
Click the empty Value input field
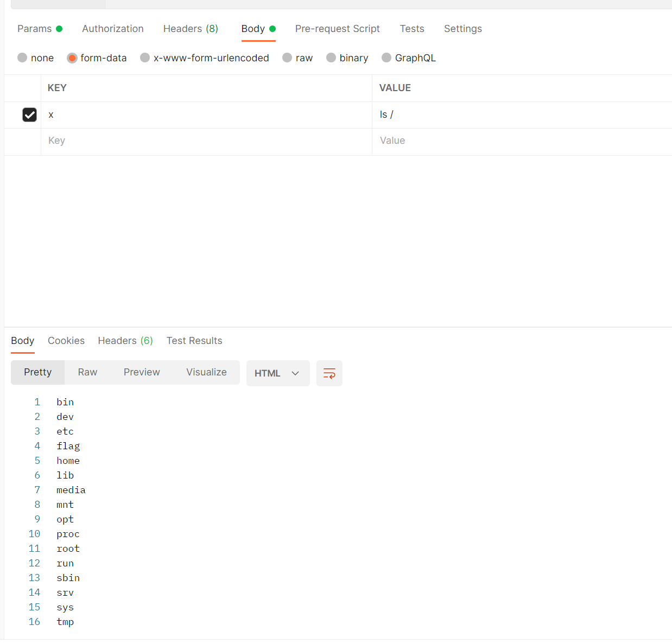pyautogui.click(x=461, y=141)
